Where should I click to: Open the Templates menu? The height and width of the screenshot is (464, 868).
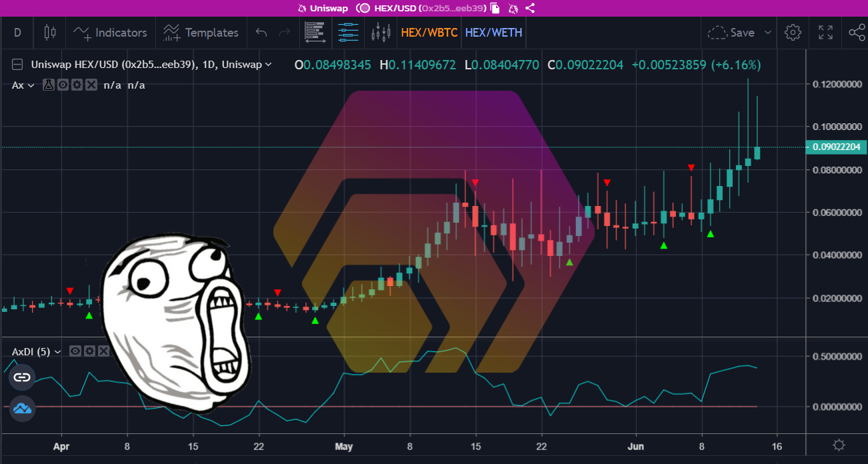click(x=201, y=32)
